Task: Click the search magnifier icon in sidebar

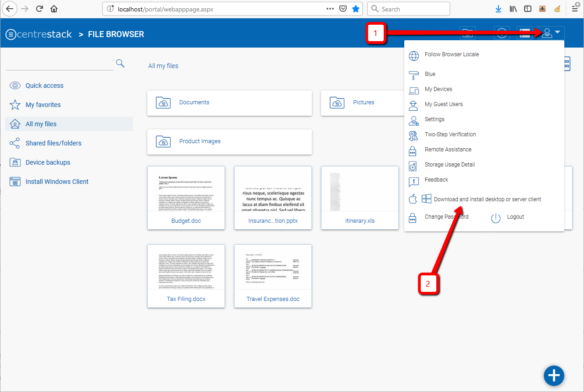Action: [x=120, y=63]
